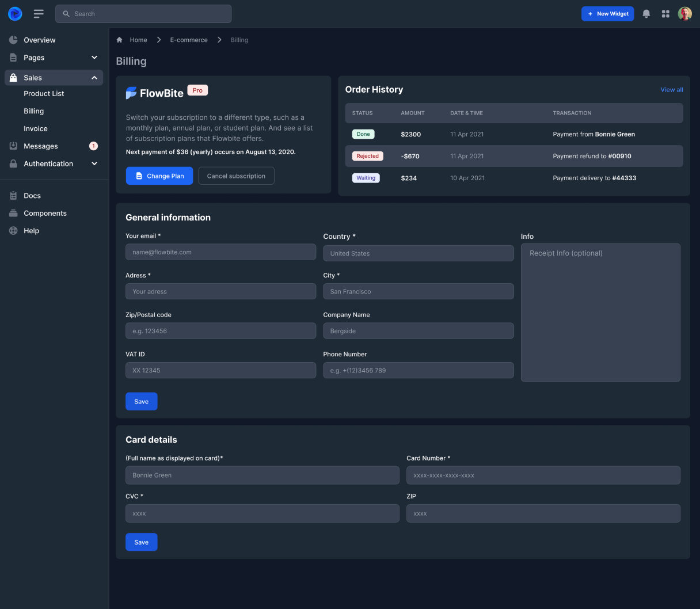Open the Country dropdown field

[418, 253]
